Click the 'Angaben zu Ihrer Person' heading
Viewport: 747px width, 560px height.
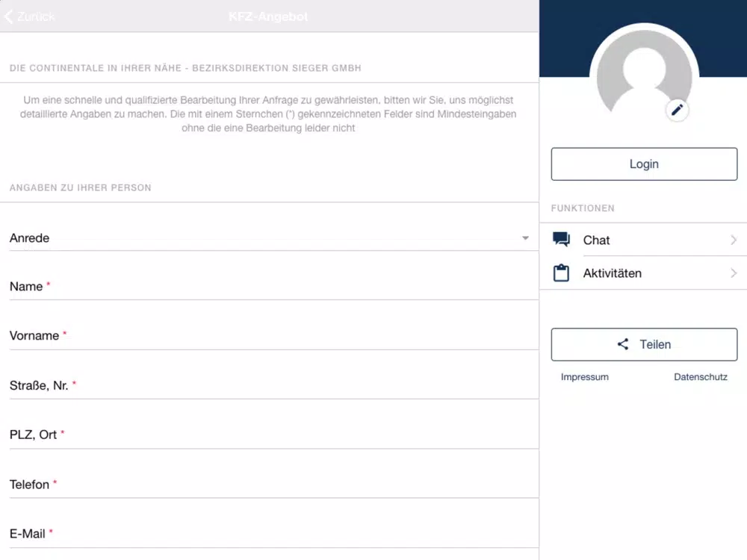point(81,187)
